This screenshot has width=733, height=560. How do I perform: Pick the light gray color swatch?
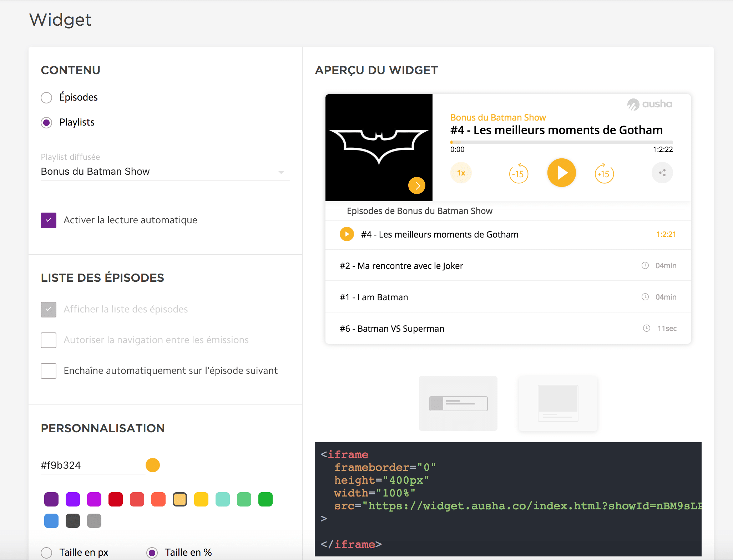[x=94, y=521]
